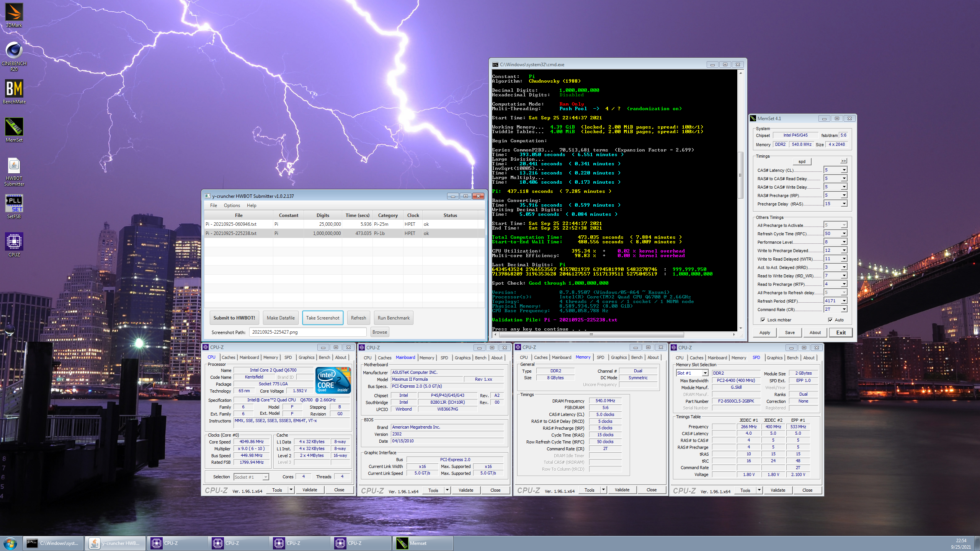Click the taskbar clock 22:54
Image resolution: width=980 pixels, height=551 pixels.
(x=961, y=540)
